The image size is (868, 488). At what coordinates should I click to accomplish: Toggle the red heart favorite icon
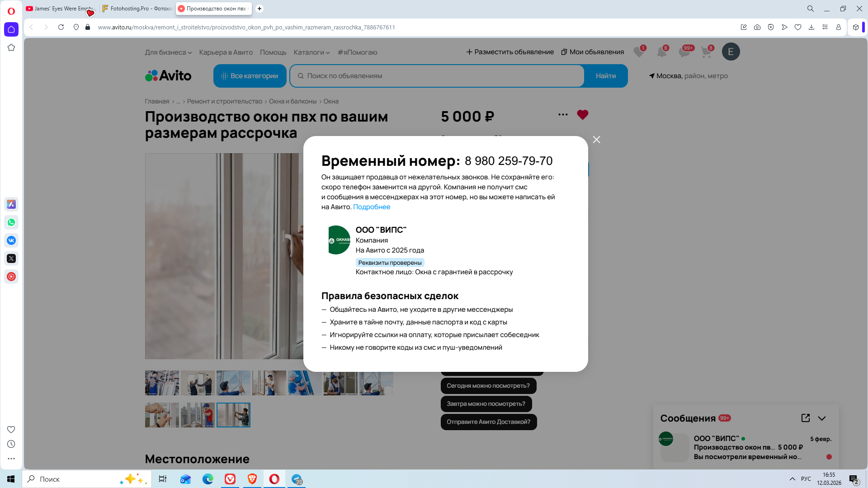582,115
